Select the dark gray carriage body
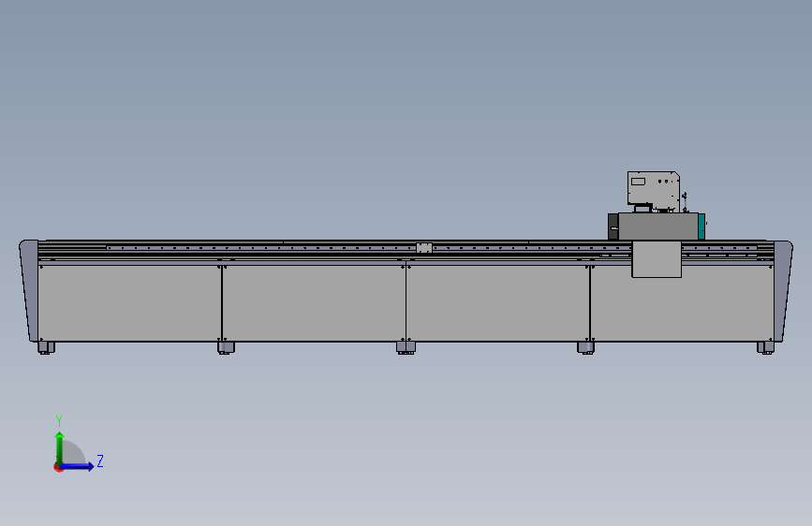The width and height of the screenshot is (812, 526). point(657,226)
